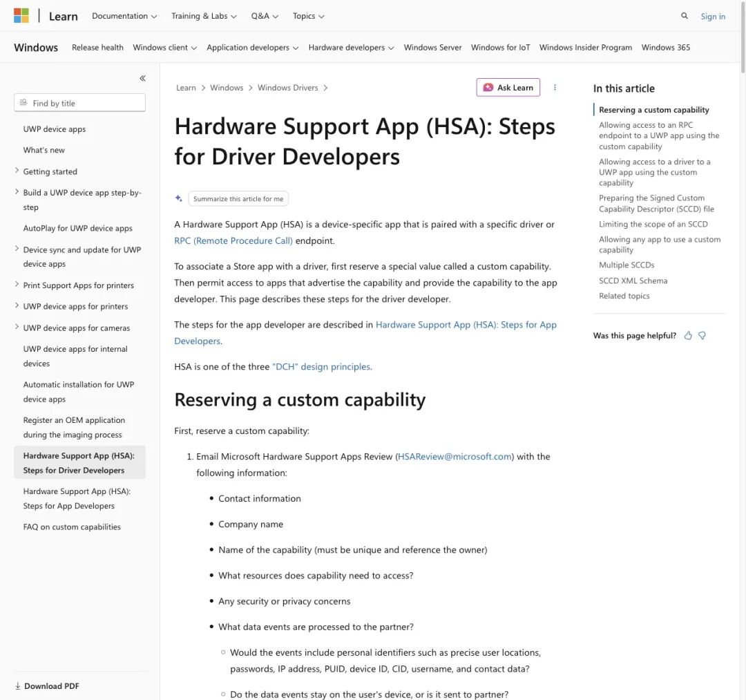
Task: Click the Learn site title
Action: [x=64, y=16]
